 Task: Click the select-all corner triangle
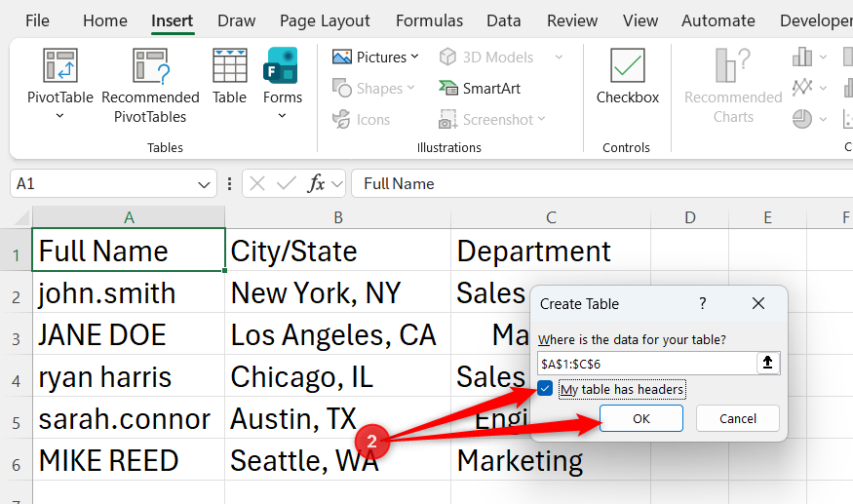point(21,217)
